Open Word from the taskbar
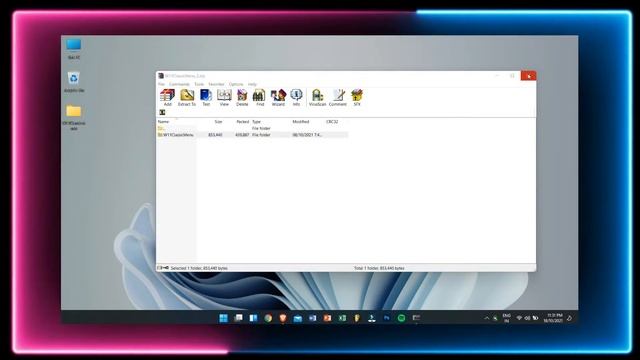The height and width of the screenshot is (360, 640). tap(313, 318)
